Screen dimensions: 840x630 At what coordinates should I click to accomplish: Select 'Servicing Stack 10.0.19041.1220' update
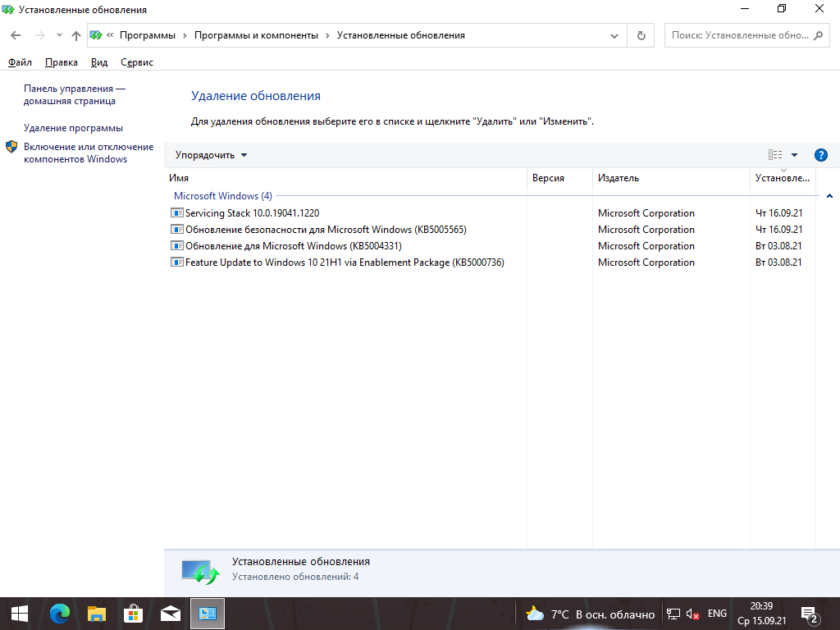(x=253, y=213)
